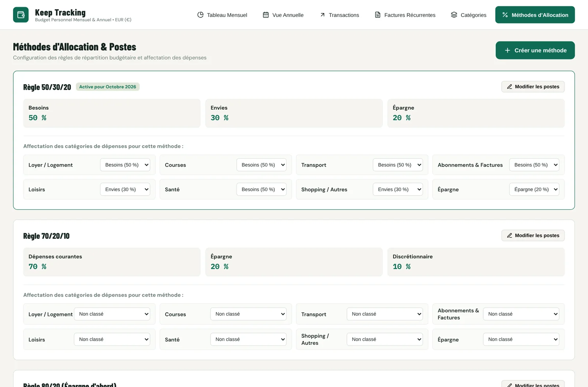Click the Keep Tracking wallet logo icon
588x387 pixels.
pos(21,15)
